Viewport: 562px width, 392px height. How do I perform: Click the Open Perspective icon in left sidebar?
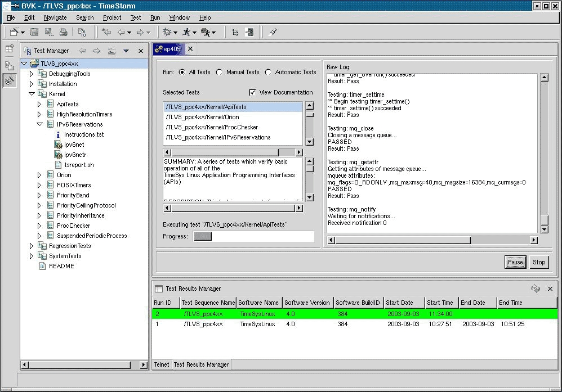(9, 49)
